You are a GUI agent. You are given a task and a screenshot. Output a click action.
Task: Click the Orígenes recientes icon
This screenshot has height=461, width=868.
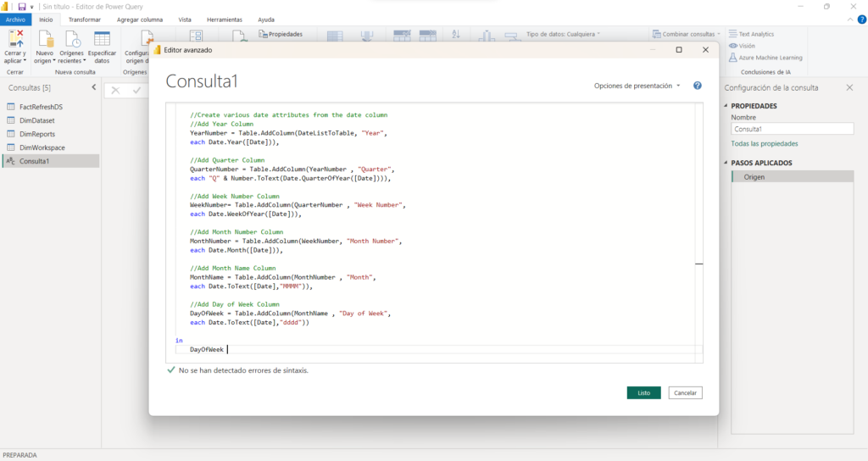point(71,39)
